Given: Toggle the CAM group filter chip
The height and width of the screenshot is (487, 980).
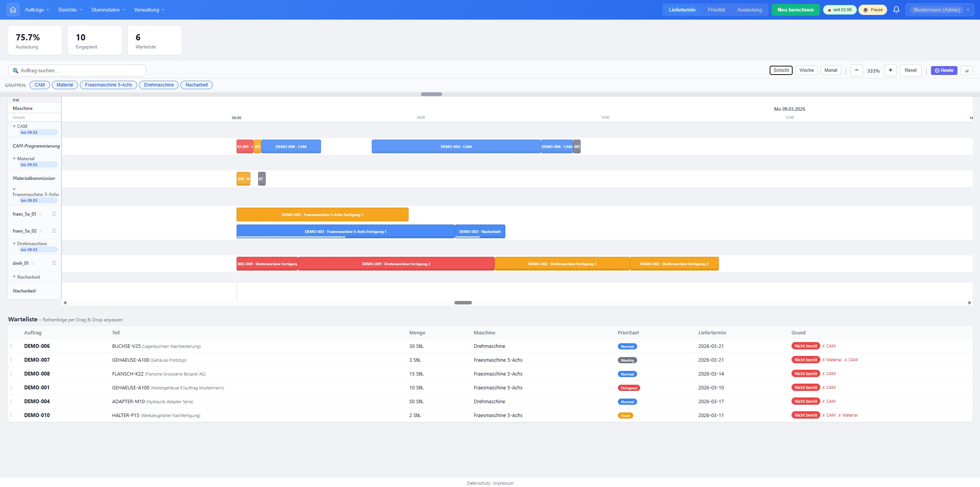Looking at the screenshot, I should click(x=40, y=85).
